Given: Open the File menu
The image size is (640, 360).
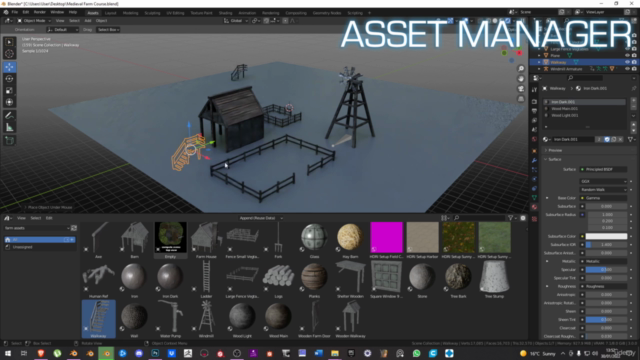Looking at the screenshot, I should pyautogui.click(x=15, y=12).
